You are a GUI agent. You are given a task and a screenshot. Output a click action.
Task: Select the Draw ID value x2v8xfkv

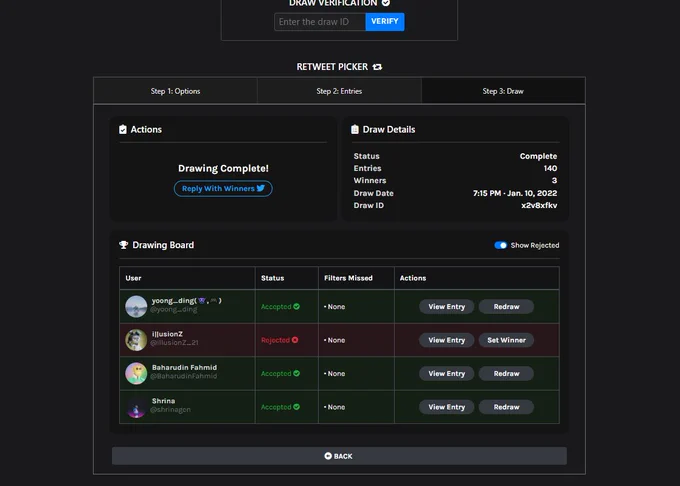click(539, 205)
